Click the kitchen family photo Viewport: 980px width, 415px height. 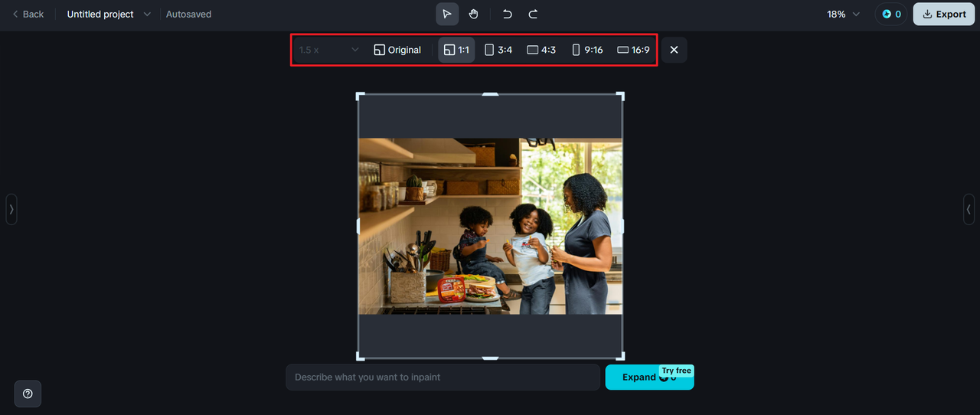(x=490, y=226)
